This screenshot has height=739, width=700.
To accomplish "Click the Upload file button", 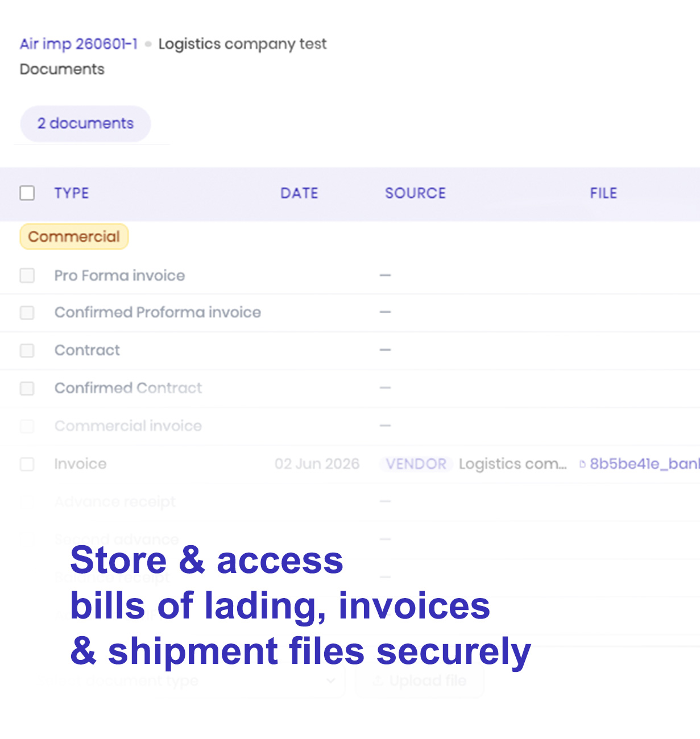I will click(420, 680).
